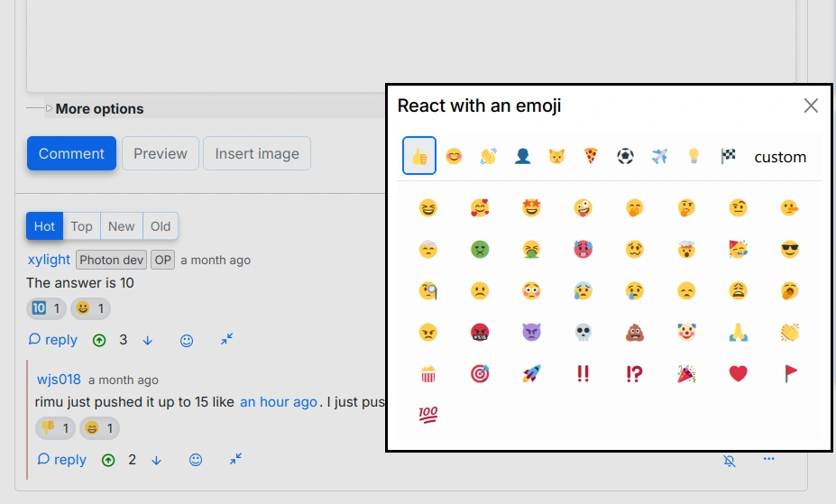React with the 100 points emoji
This screenshot has width=836, height=504.
pyautogui.click(x=428, y=415)
